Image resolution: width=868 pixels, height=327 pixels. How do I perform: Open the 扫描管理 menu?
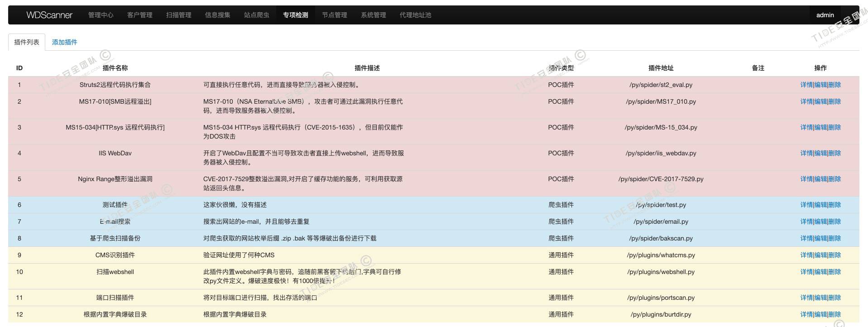tap(178, 15)
